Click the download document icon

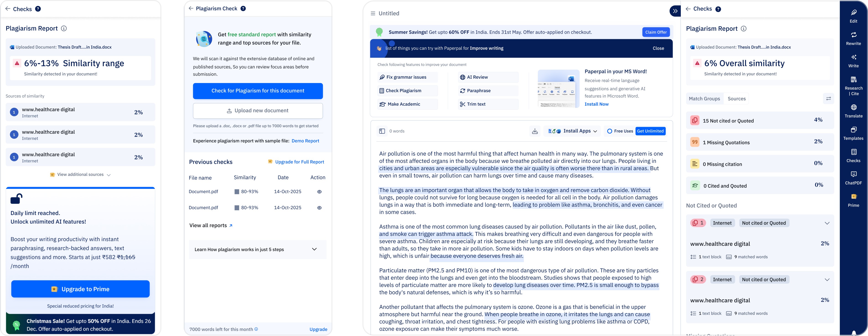point(535,131)
